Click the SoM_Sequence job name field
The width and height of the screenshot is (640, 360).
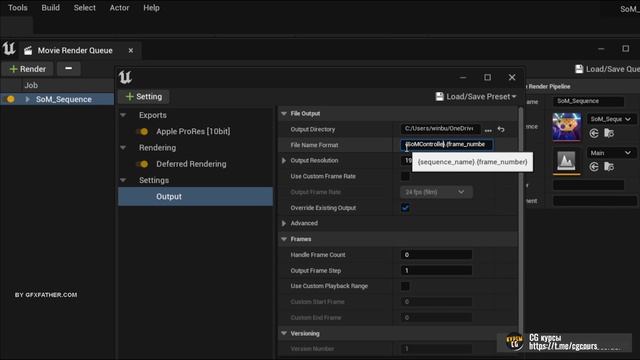(x=589, y=101)
